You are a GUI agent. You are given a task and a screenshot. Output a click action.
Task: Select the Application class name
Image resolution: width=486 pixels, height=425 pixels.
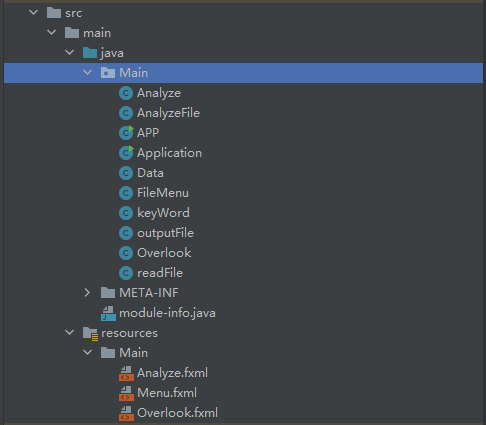point(170,153)
